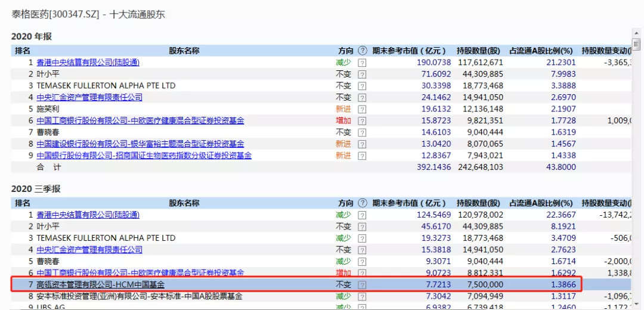This screenshot has height=310, width=644.
Task: Select ratio 1.3866 cell
Action: click(x=563, y=284)
